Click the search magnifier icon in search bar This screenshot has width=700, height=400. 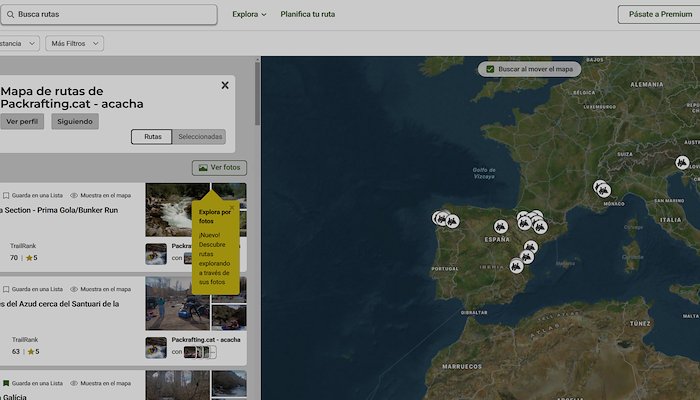tap(9, 15)
